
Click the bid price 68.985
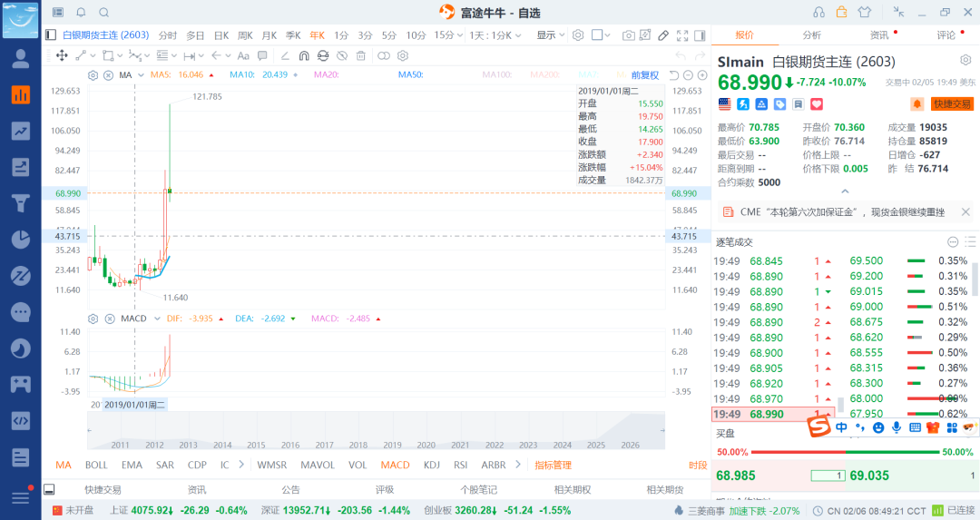(x=736, y=476)
